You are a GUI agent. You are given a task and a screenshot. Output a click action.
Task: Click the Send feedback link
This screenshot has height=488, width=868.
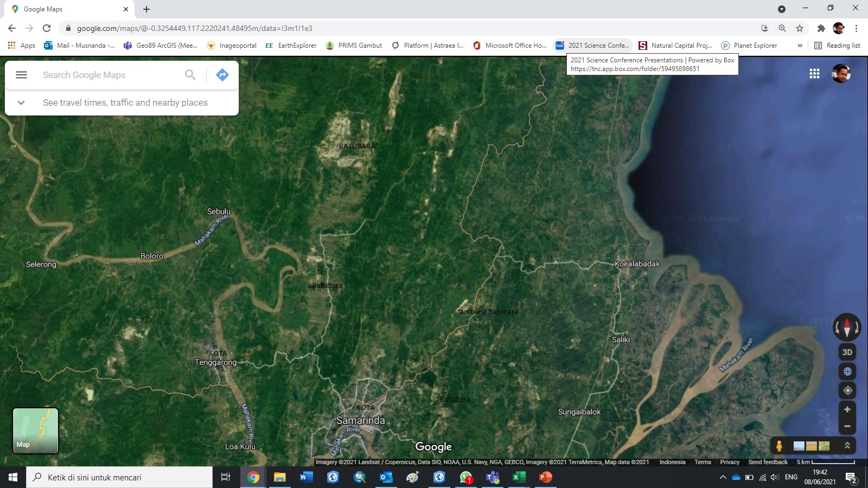point(768,462)
